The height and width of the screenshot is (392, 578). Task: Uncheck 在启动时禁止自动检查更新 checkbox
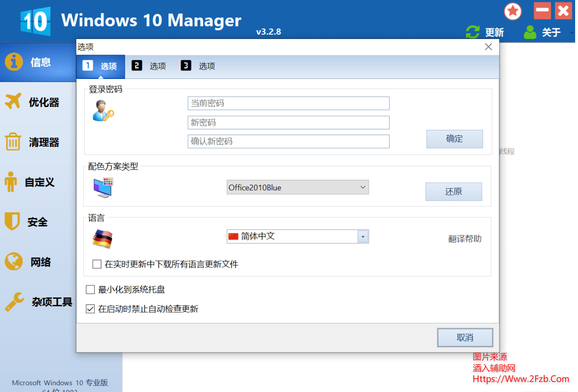(x=90, y=309)
